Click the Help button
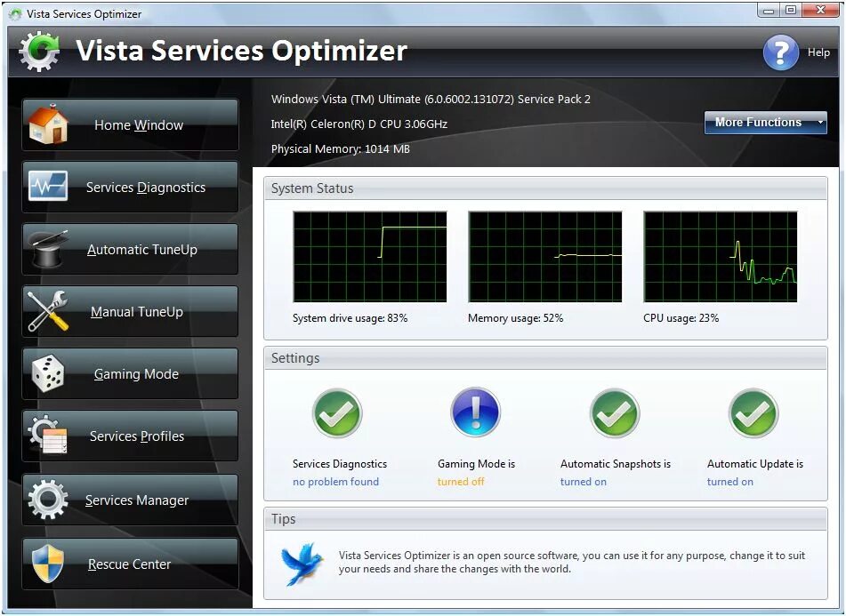The width and height of the screenshot is (846, 616). click(x=781, y=52)
